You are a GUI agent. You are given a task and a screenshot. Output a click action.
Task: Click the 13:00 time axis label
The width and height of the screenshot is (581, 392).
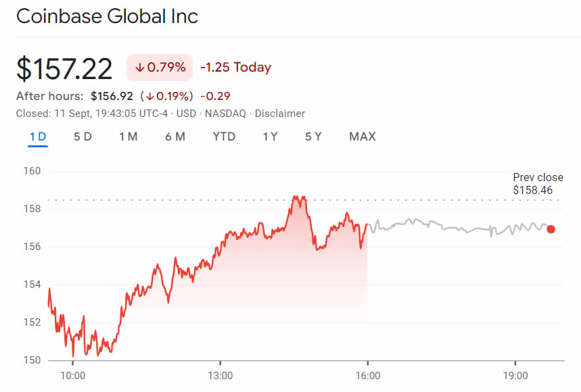220,374
